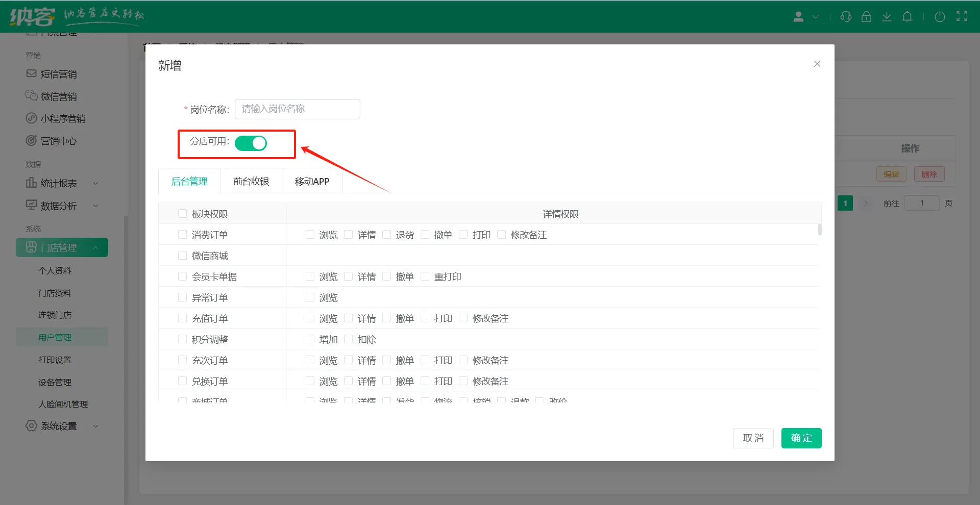Switch to the 移动APP tab
Image resolution: width=980 pixels, height=505 pixels.
(312, 182)
